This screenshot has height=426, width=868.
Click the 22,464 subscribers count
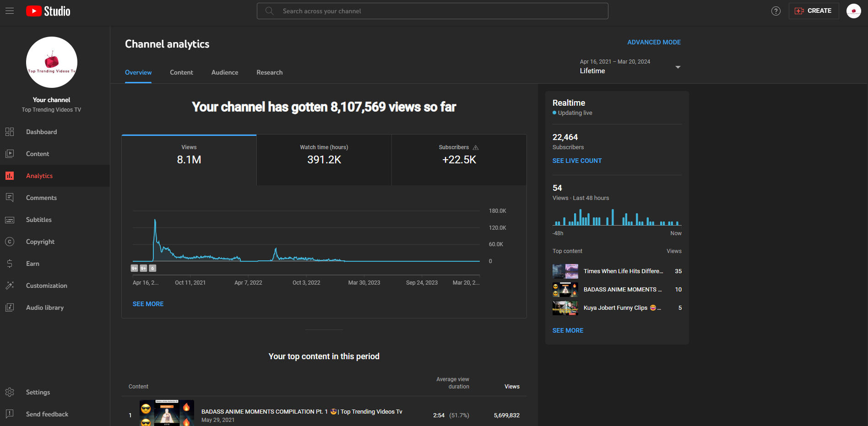565,137
